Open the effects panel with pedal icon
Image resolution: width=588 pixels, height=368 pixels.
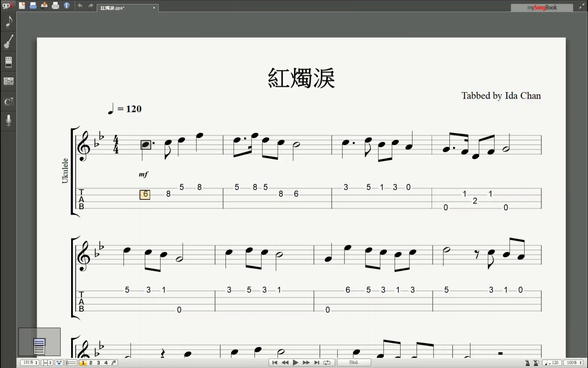9,62
